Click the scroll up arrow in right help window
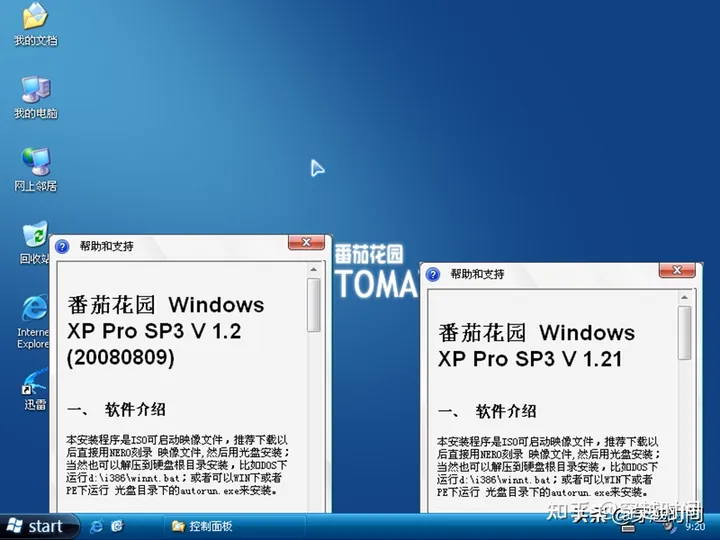Viewport: 720px width, 540px height. click(x=685, y=298)
